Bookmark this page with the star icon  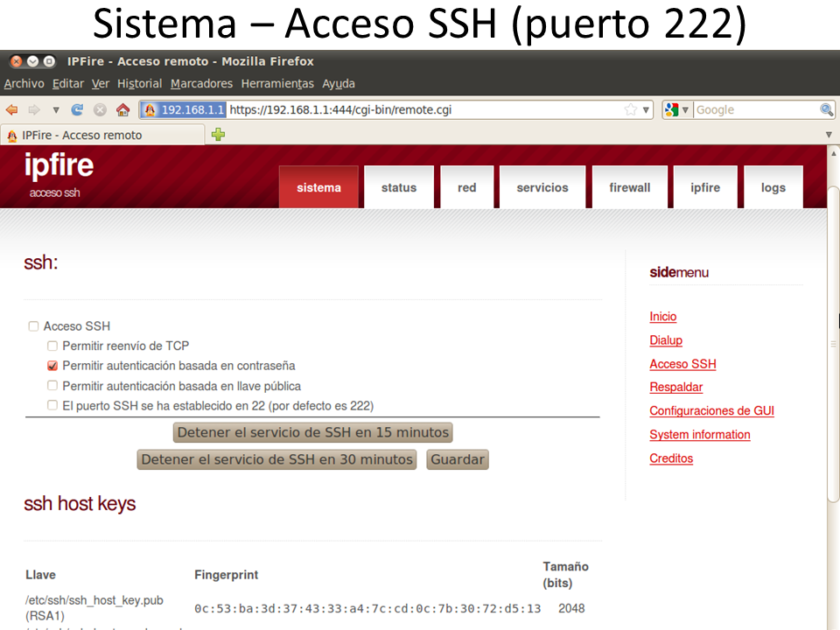[x=630, y=110]
